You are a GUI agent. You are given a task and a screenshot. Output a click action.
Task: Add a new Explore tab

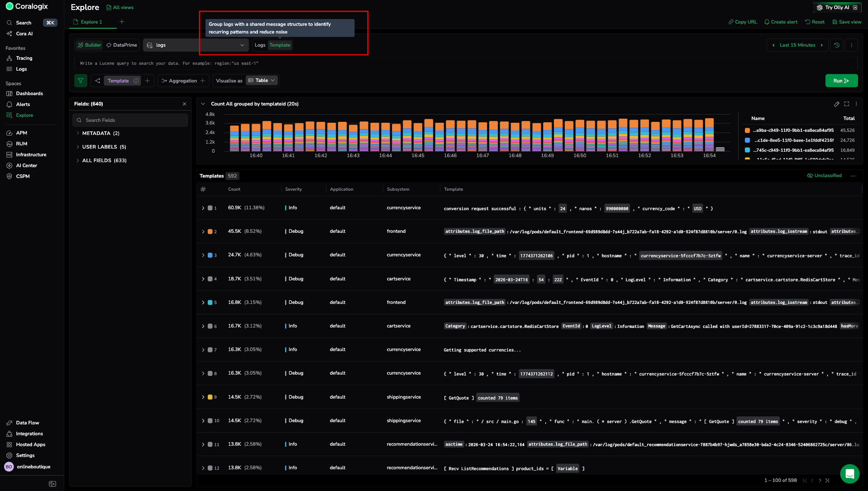click(122, 22)
